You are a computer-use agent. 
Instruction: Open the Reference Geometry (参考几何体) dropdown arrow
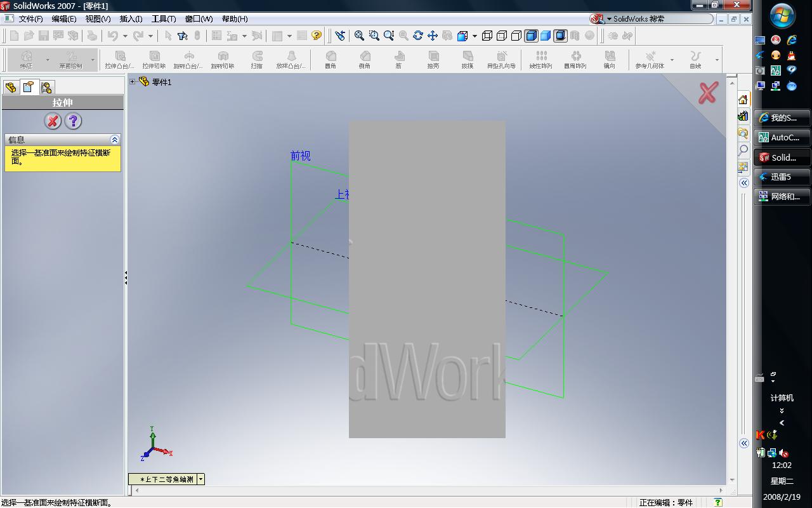[672, 60]
